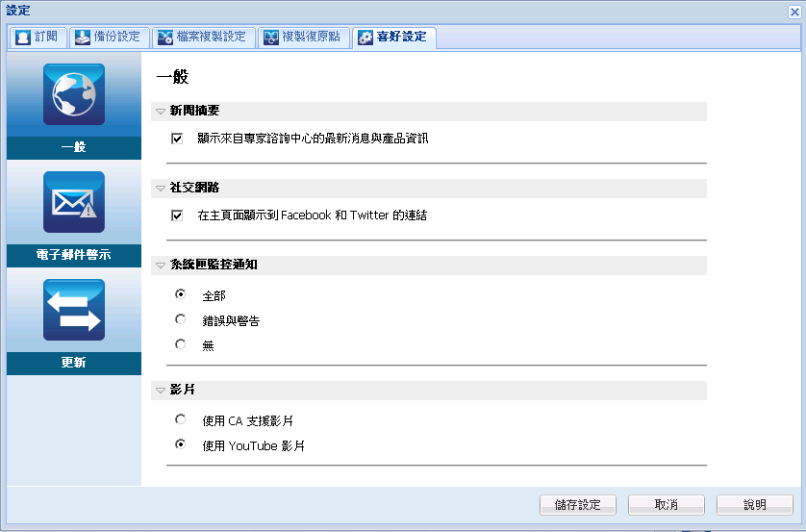
Task: Click the 喜好設定 tab gear icon
Action: click(365, 37)
